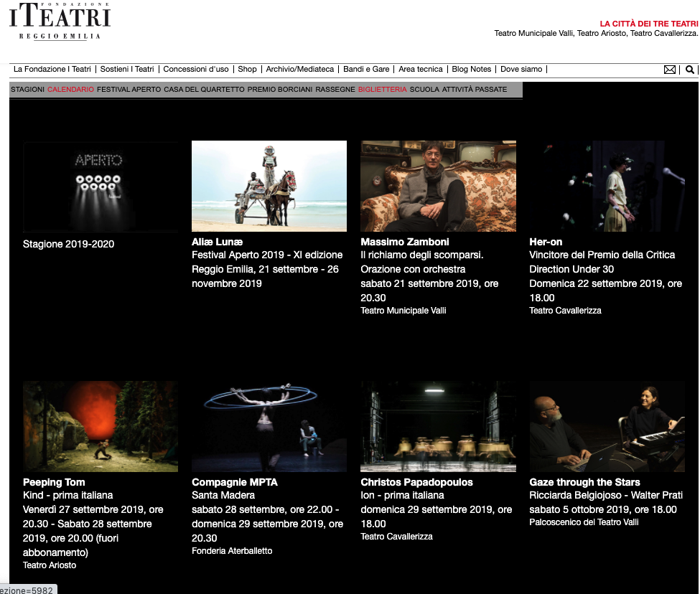Click 'Vincitore del Premio della Critica' text
This screenshot has width=700, height=594.
click(x=602, y=255)
